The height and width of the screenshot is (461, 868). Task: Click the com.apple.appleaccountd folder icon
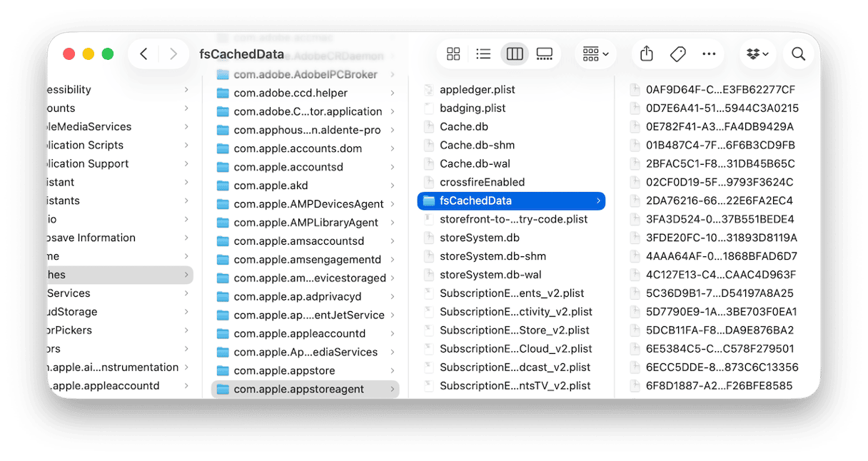[223, 334]
